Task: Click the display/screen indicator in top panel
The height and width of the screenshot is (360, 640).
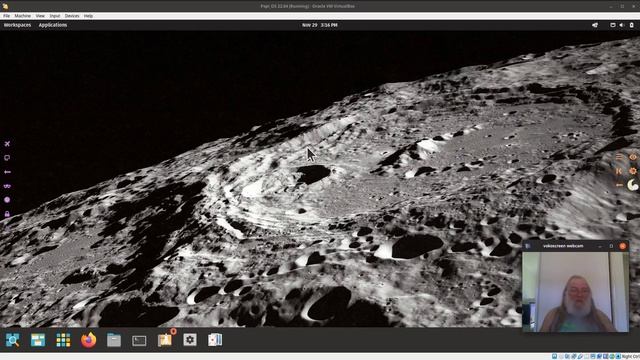Action: 613,25
